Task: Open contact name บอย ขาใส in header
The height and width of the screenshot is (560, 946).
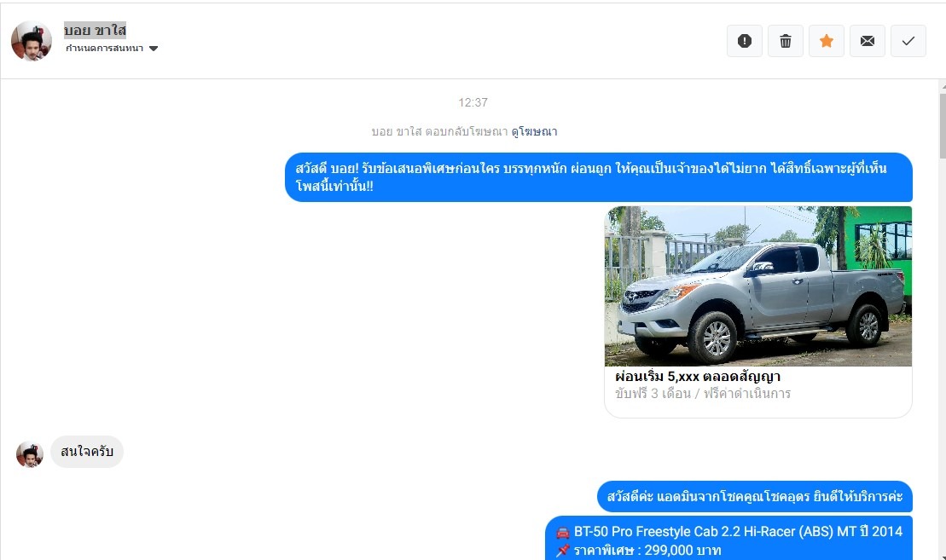Action: (x=96, y=30)
